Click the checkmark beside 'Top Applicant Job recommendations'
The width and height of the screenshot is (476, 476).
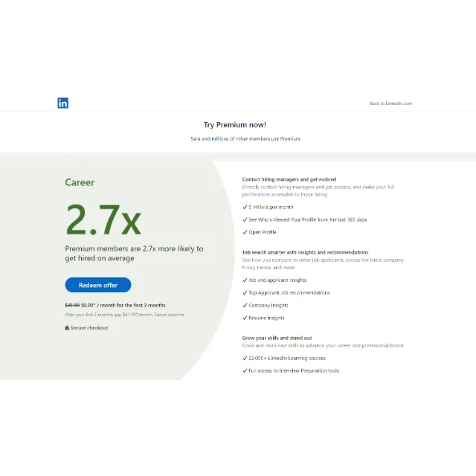[245, 292]
